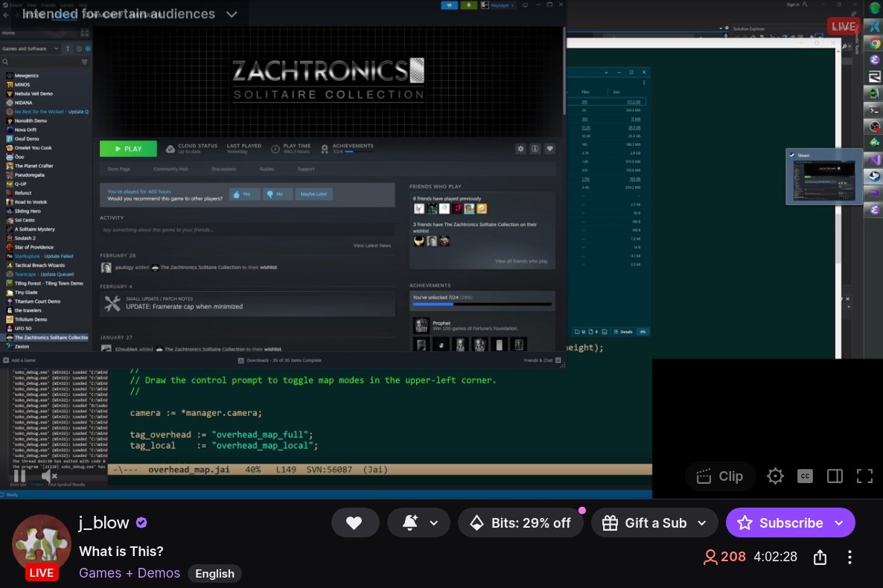883x588 pixels.
Task: Click View Latest News link
Action: 372,246
